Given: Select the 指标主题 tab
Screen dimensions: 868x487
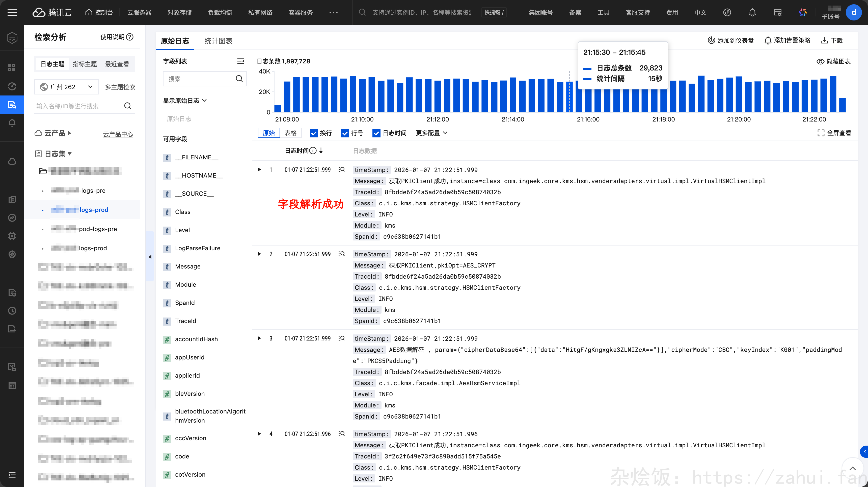Looking at the screenshot, I should coord(85,64).
